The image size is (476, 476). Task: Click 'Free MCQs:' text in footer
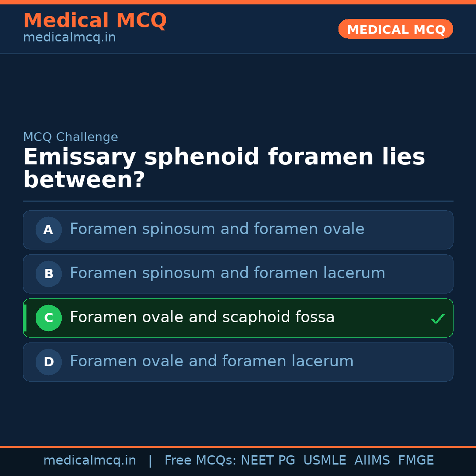click(x=200, y=461)
